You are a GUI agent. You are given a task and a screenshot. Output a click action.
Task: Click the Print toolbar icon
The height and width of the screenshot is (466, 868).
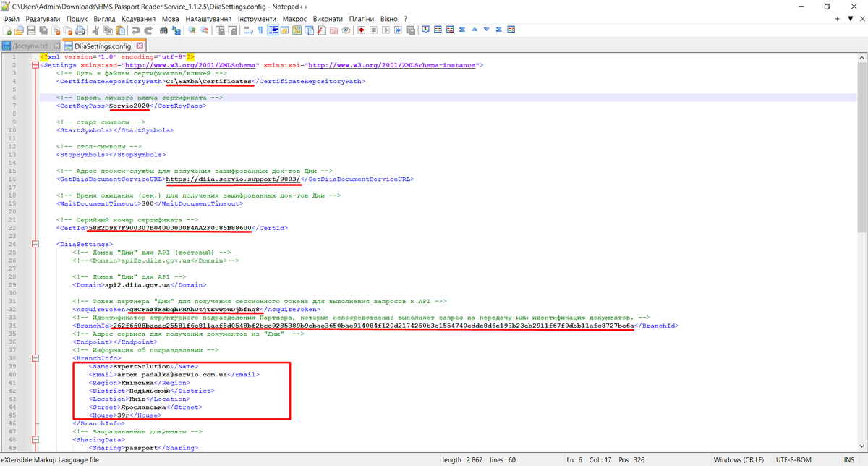(79, 30)
